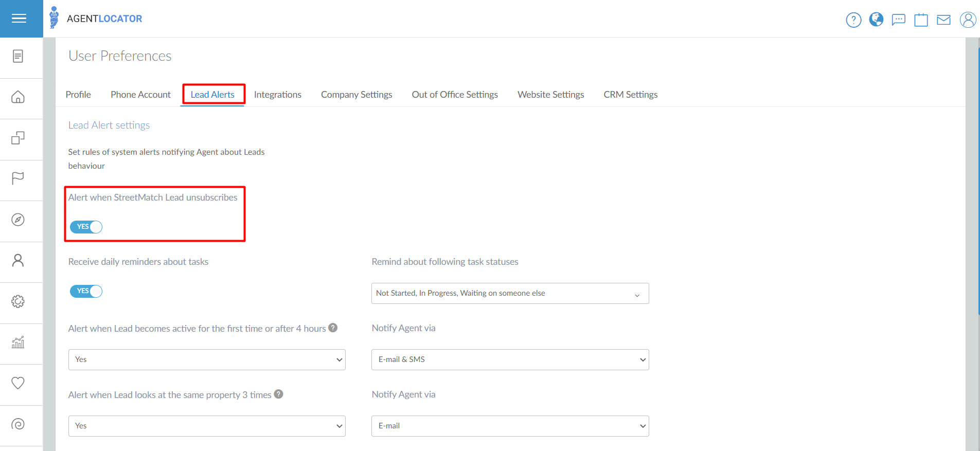Show help for first-time active Lead alert
This screenshot has width=980, height=451.
(x=333, y=328)
